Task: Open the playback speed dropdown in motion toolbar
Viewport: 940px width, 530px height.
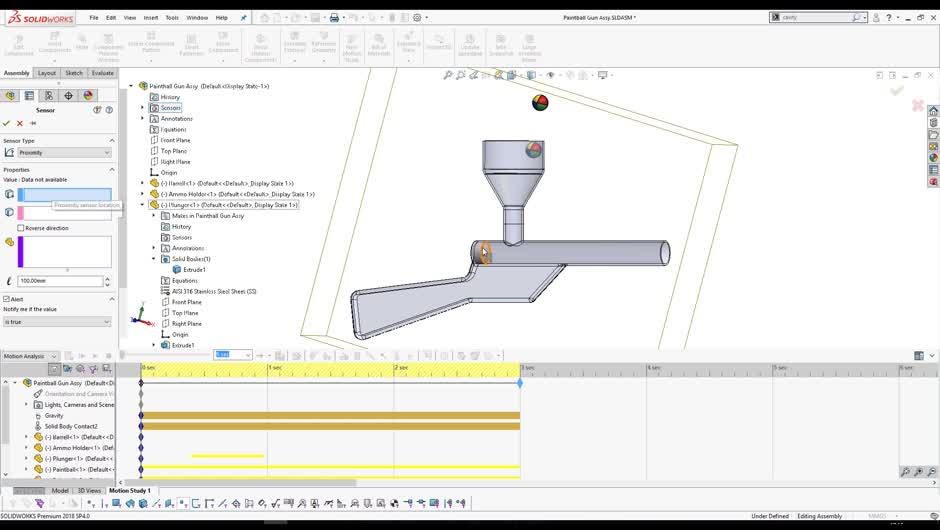Action: click(x=233, y=355)
